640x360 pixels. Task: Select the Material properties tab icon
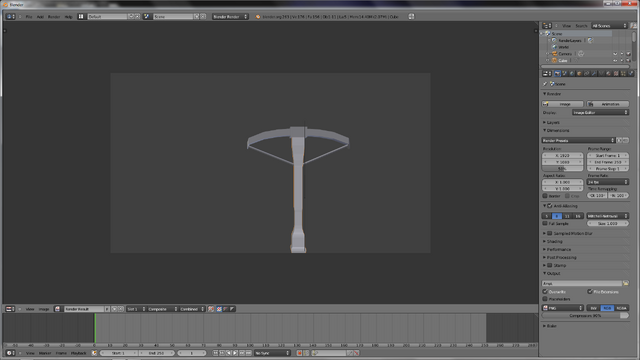click(x=609, y=73)
